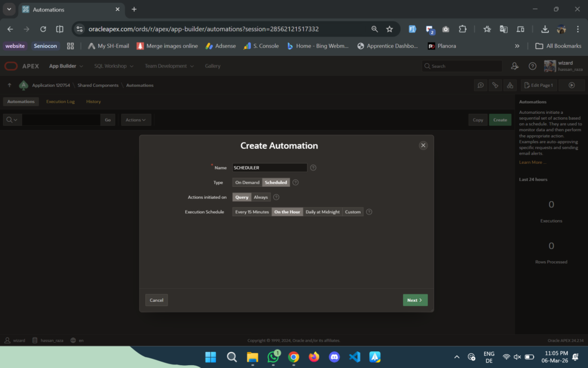Expand the SQL Workshop menu
Image resolution: width=588 pixels, height=368 pixels.
113,66
